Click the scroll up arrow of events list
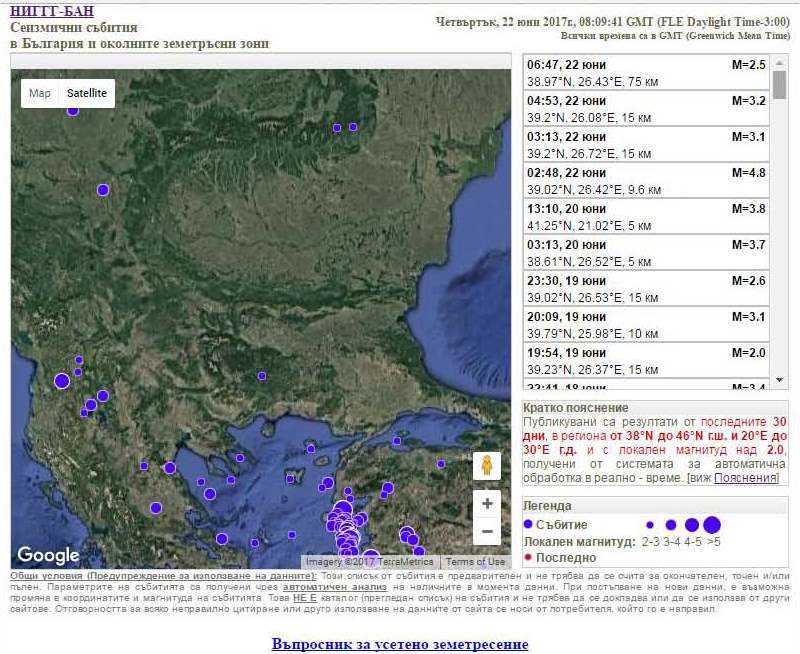 click(x=779, y=62)
